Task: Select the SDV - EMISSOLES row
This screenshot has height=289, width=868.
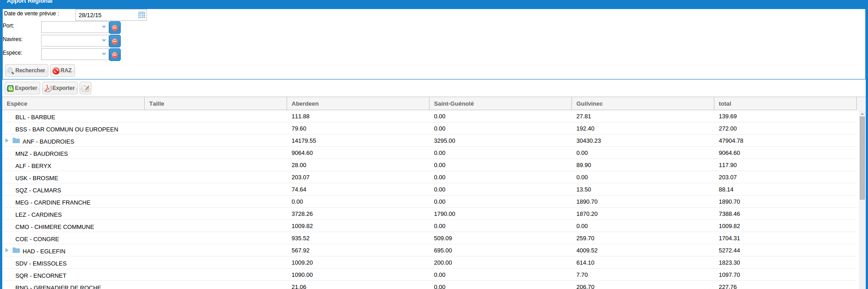Action: click(x=429, y=263)
